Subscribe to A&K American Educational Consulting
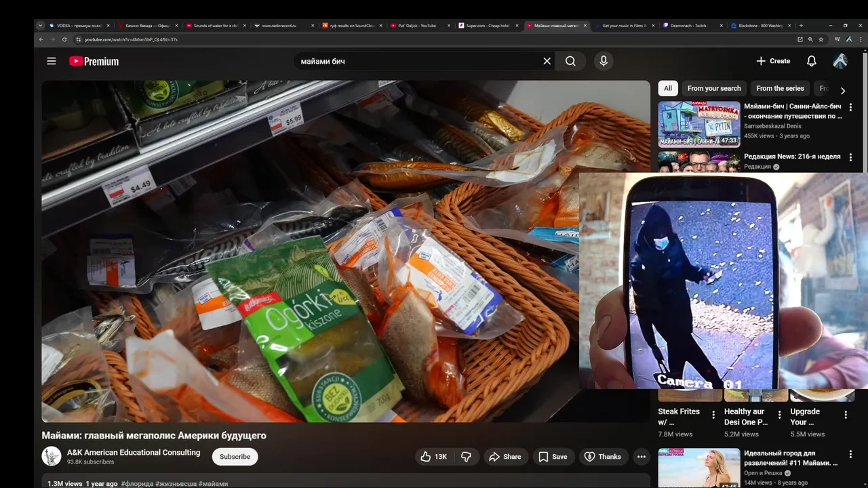868x488 pixels. coord(235,457)
